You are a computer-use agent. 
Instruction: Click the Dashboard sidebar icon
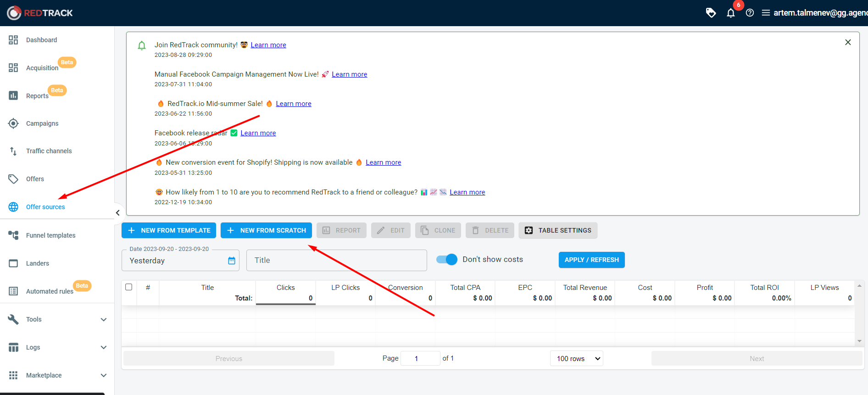[13, 40]
